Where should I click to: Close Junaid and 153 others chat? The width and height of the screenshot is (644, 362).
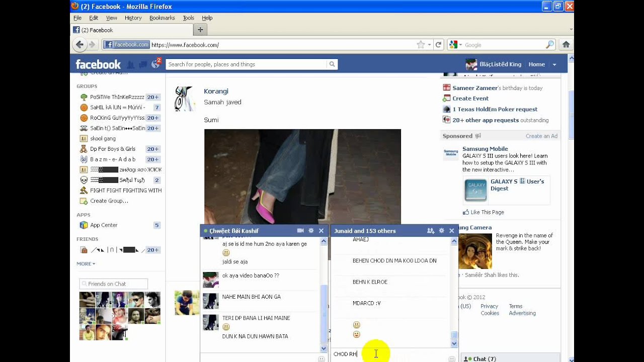point(451,231)
